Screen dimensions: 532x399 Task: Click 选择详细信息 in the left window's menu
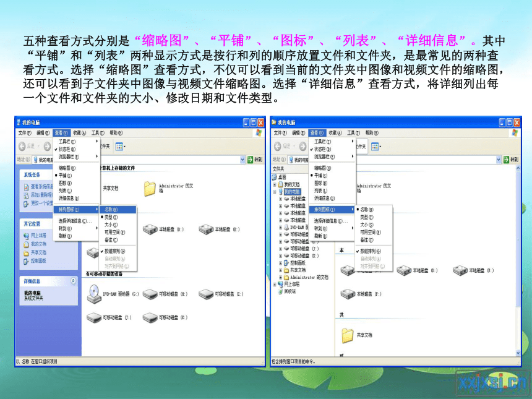(x=77, y=221)
